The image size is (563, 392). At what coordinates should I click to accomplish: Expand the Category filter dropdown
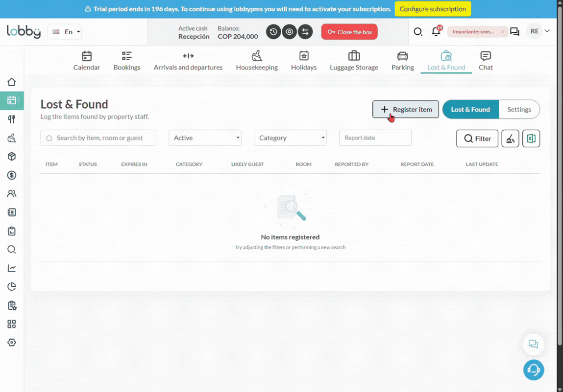(290, 138)
